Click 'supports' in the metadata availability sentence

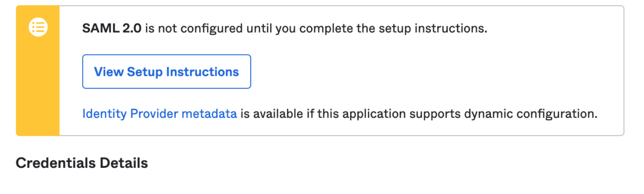point(435,114)
